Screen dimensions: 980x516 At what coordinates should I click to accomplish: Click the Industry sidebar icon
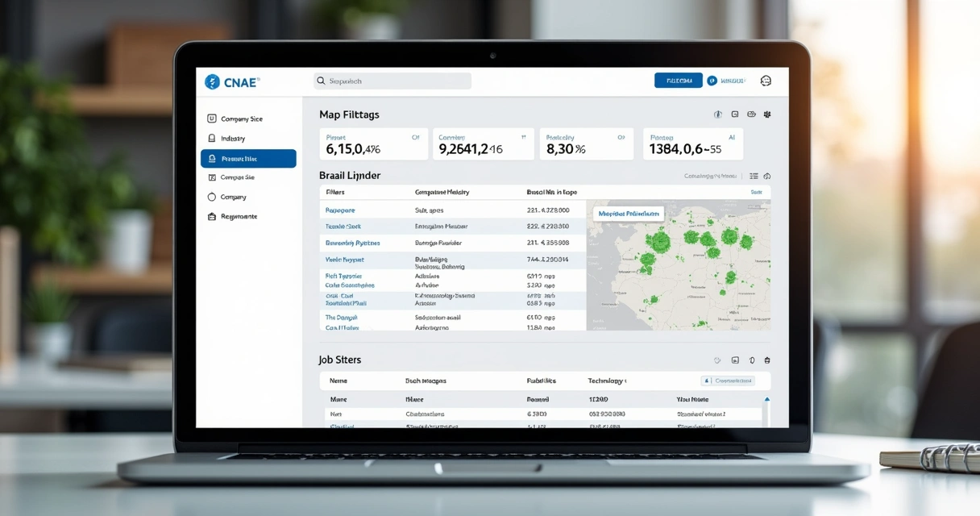[x=212, y=139]
